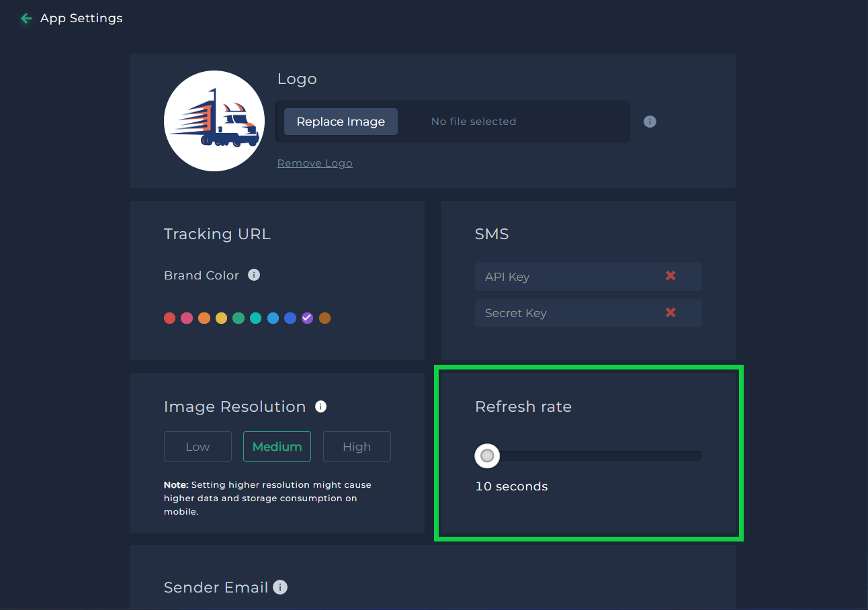The height and width of the screenshot is (610, 868).
Task: Click the Brand Color info icon
Action: point(254,275)
